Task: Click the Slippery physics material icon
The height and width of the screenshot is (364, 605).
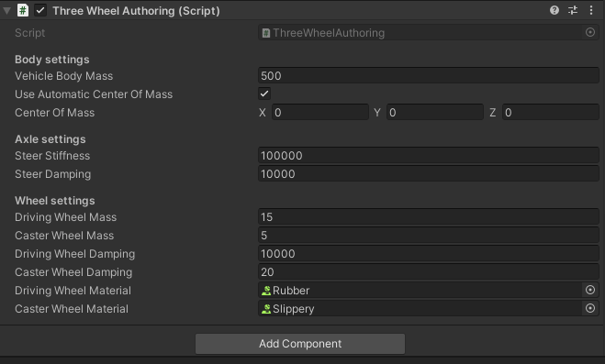Action: [266, 309]
